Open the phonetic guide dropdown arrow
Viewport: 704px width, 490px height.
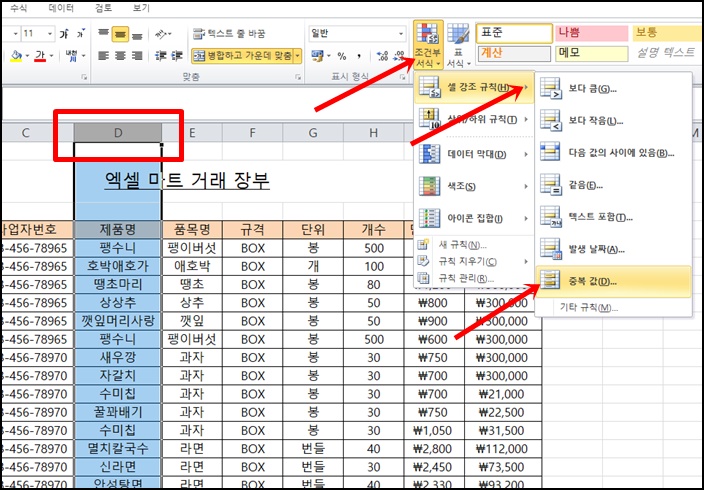pyautogui.click(x=83, y=56)
